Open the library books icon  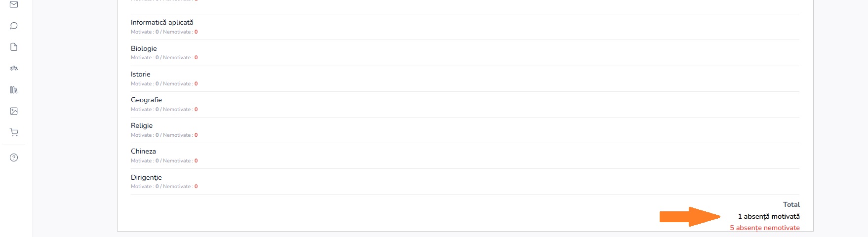click(x=14, y=90)
